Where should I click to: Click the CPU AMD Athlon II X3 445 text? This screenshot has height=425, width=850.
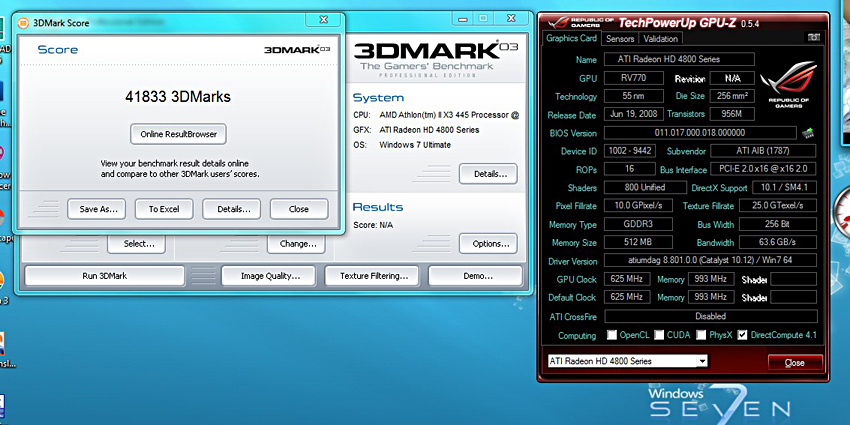(449, 115)
